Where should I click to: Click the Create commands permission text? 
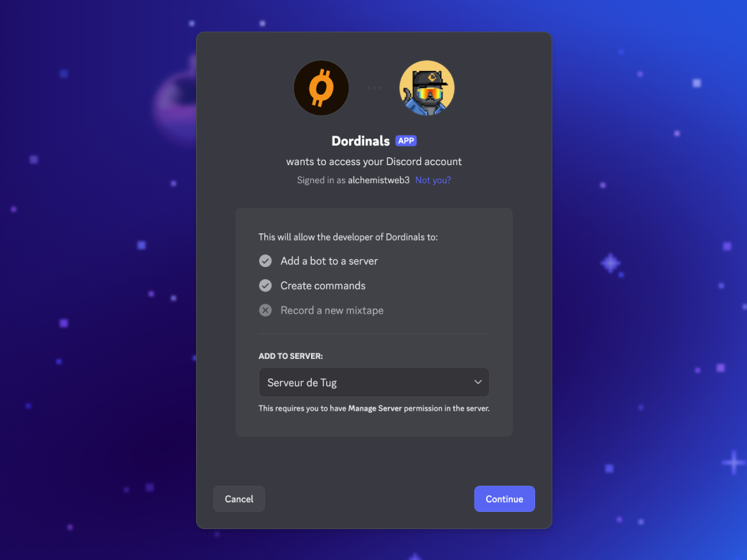tap(323, 286)
